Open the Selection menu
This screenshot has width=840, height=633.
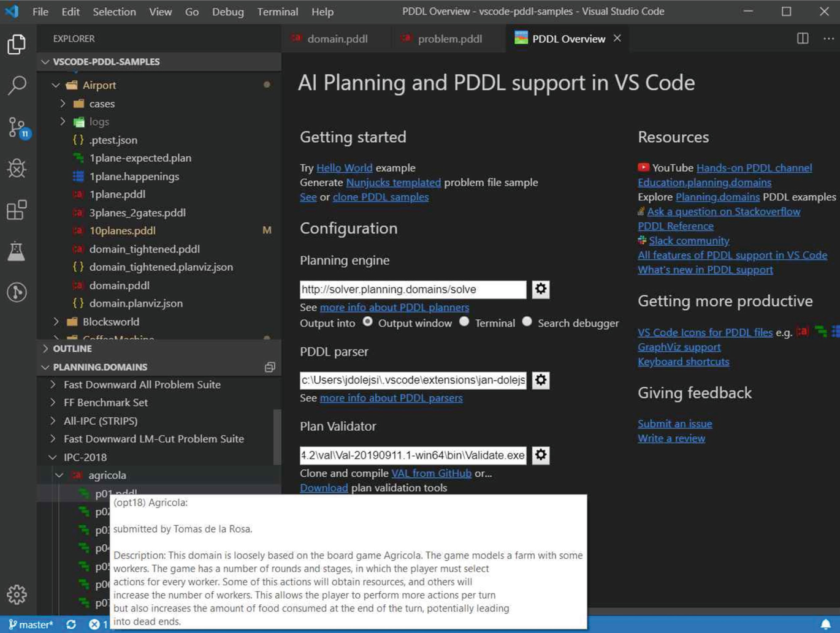tap(114, 12)
